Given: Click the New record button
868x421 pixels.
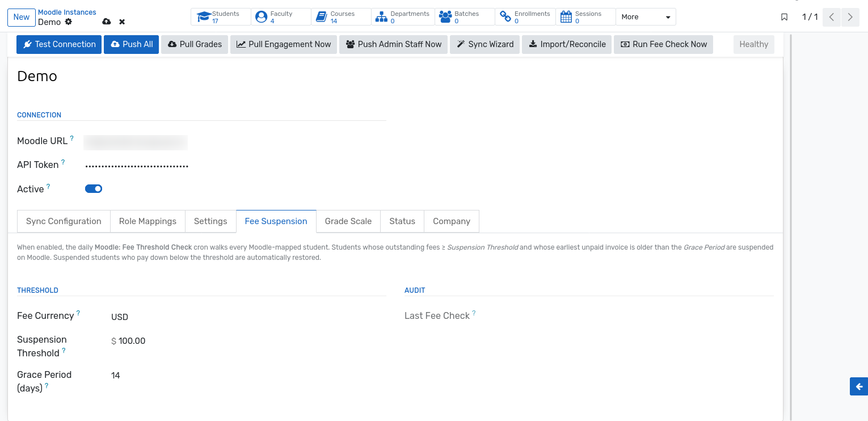Looking at the screenshot, I should (x=22, y=17).
